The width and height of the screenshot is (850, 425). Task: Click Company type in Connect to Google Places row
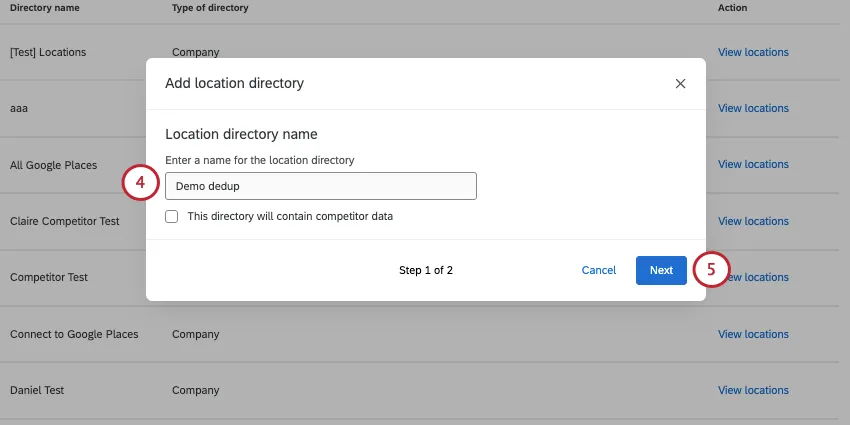point(196,334)
